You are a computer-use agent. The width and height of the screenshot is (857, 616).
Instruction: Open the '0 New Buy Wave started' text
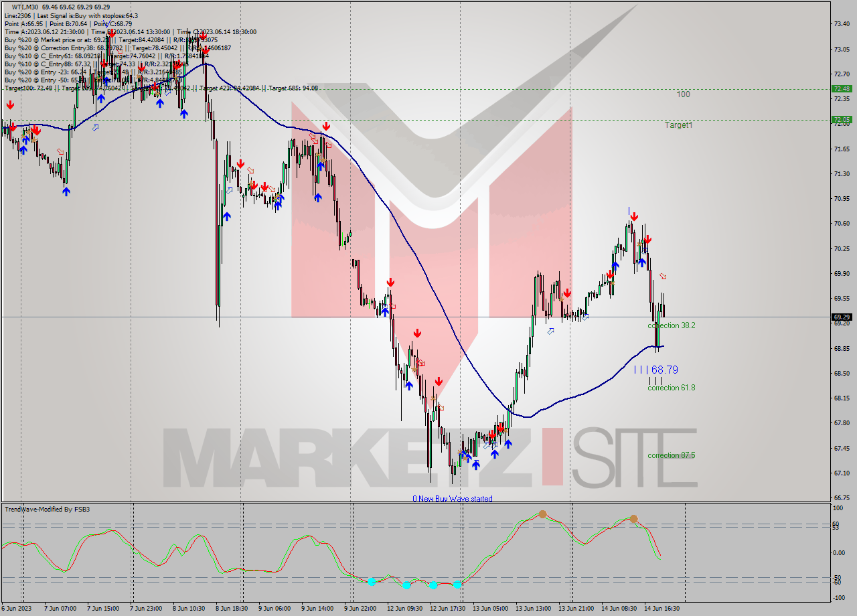(x=452, y=499)
